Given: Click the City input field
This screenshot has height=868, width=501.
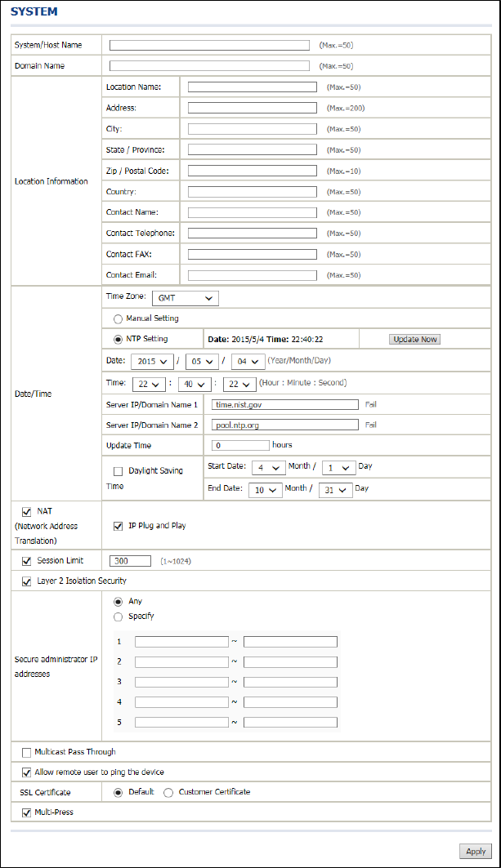Looking at the screenshot, I should click(253, 129).
